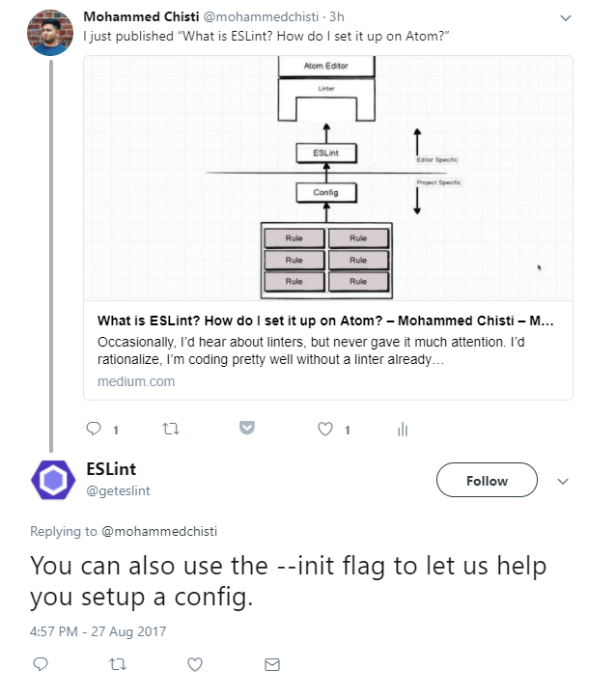
Task: Reply to the ESLint tweet
Action: point(41,664)
